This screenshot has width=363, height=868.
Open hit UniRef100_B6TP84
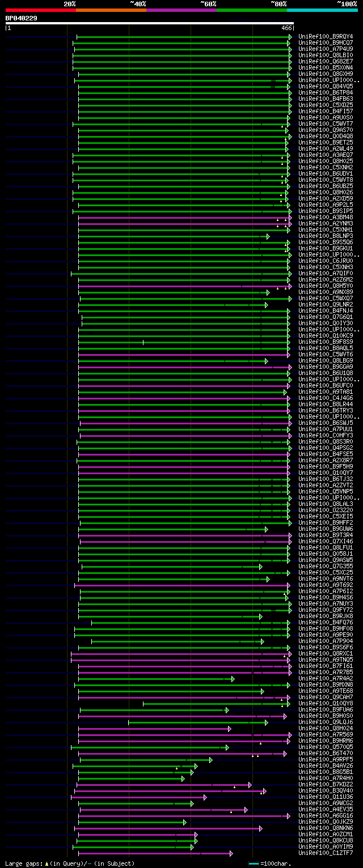tap(326, 93)
